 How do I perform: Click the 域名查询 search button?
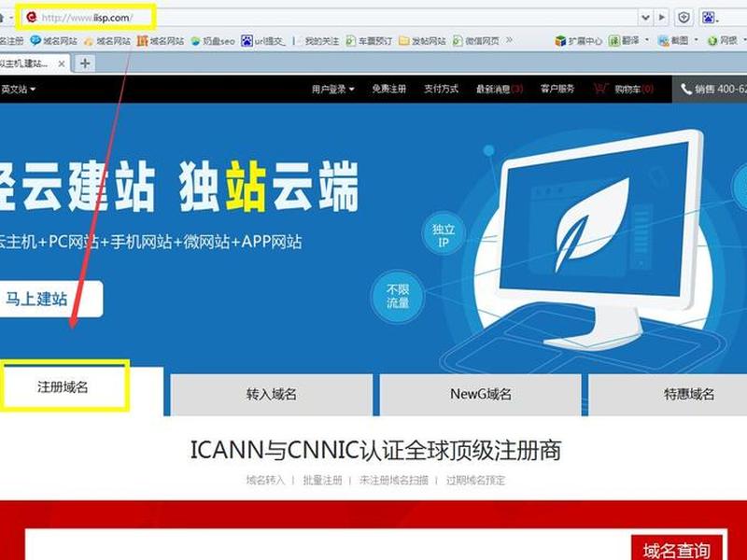click(677, 548)
